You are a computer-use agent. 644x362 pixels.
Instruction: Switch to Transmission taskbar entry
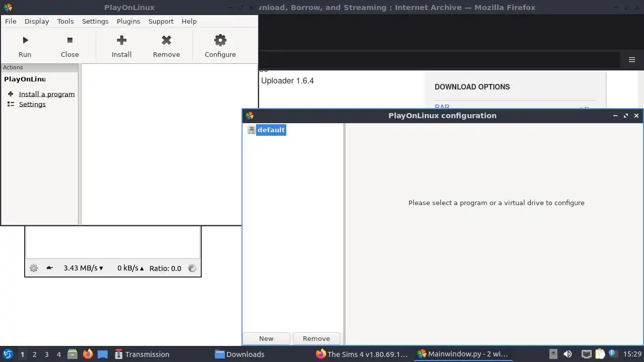pos(142,354)
